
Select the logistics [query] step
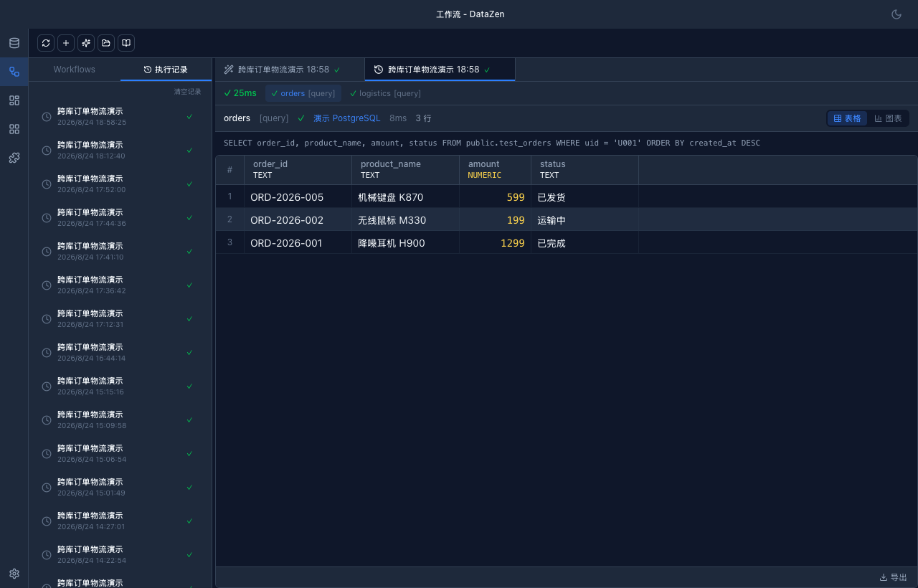[x=385, y=93]
